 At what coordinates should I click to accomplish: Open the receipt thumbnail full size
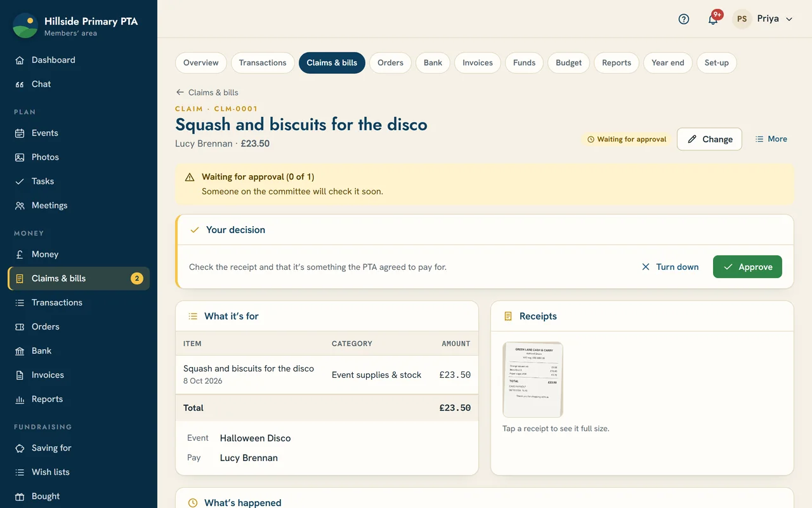pyautogui.click(x=533, y=380)
